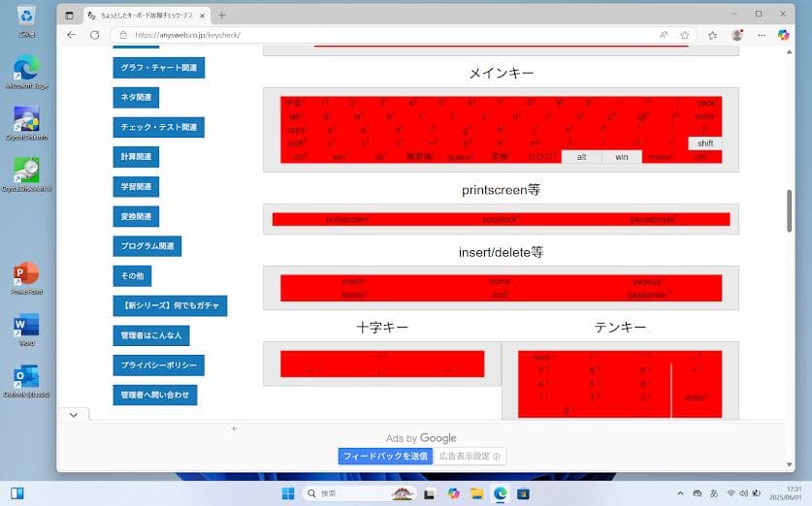Click the space key indicator

point(459,157)
